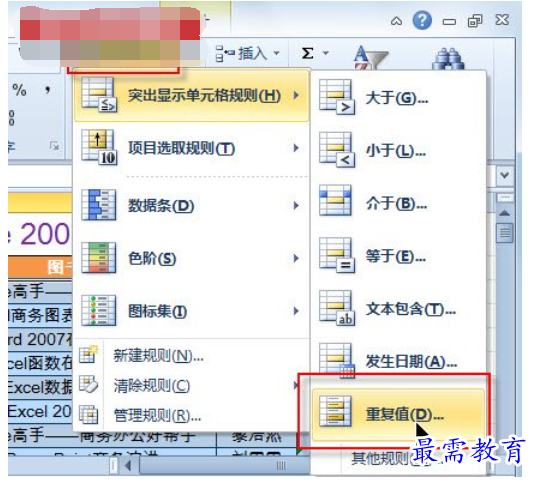Click the comma style button
Viewport: 534px width, 482px height.
tap(48, 90)
